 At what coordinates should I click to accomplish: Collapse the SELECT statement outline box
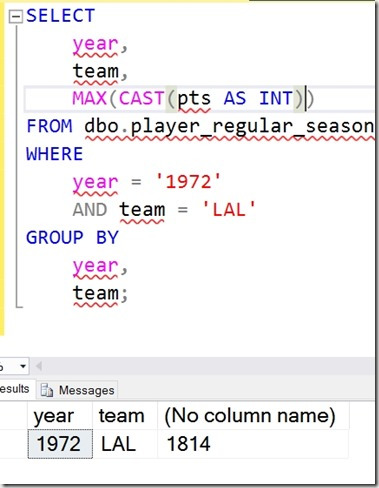click(15, 16)
